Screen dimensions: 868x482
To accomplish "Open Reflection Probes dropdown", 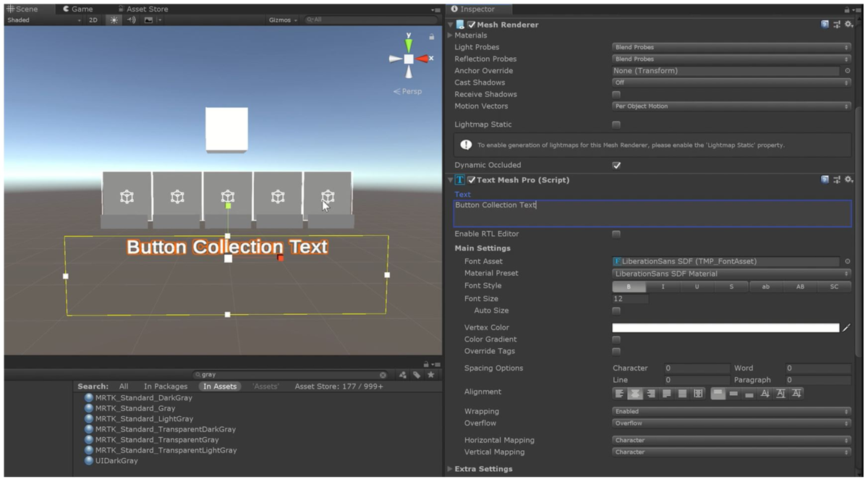I will coord(731,59).
